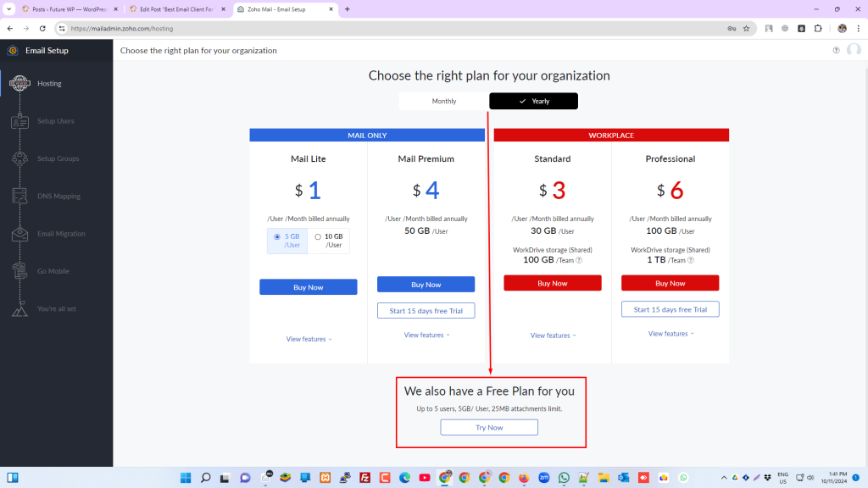
Task: Show hidden system tray icons
Action: click(x=724, y=478)
